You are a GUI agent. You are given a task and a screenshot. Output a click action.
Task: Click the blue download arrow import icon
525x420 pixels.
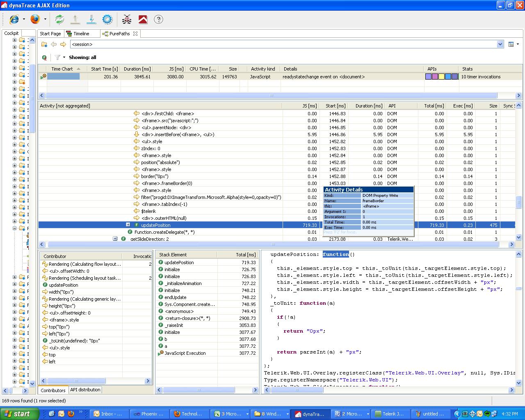pos(91,19)
